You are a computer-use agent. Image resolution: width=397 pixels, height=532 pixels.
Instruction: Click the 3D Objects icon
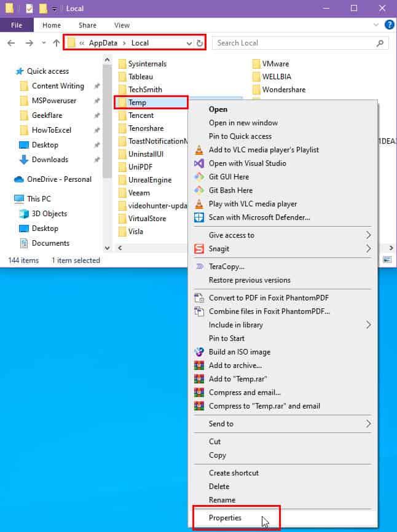click(x=24, y=214)
